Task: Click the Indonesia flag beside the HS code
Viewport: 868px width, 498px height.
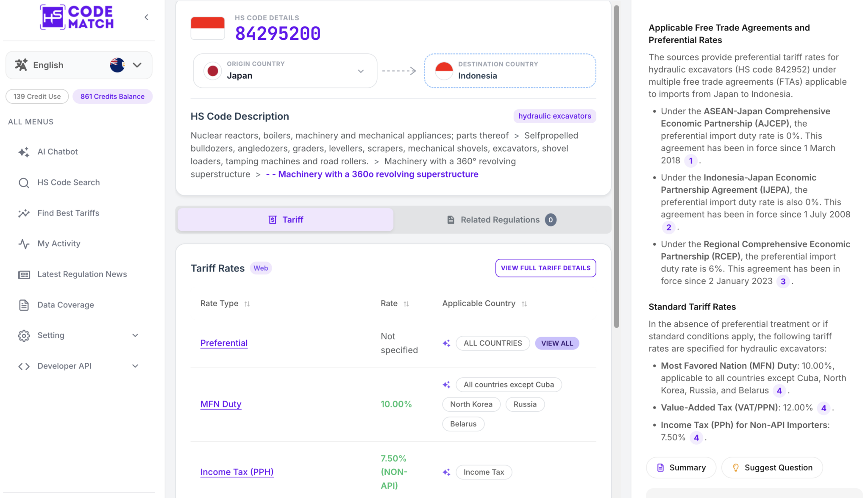Action: tap(208, 28)
